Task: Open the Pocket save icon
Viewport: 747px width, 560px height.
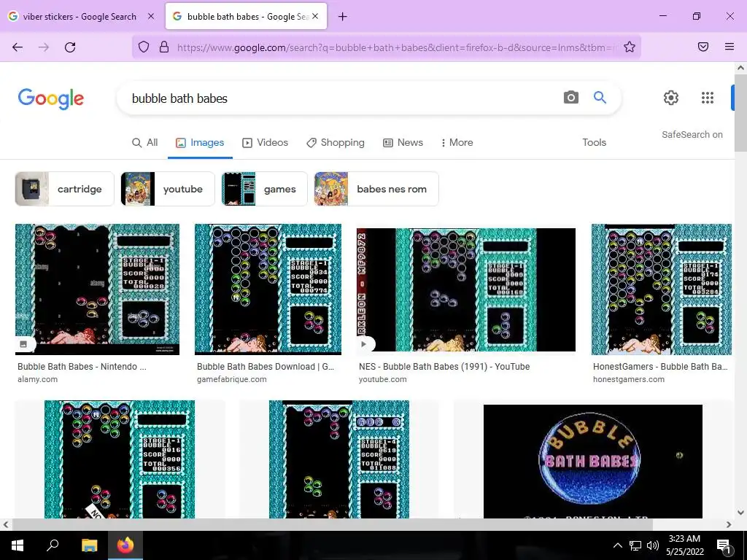Action: pyautogui.click(x=703, y=47)
